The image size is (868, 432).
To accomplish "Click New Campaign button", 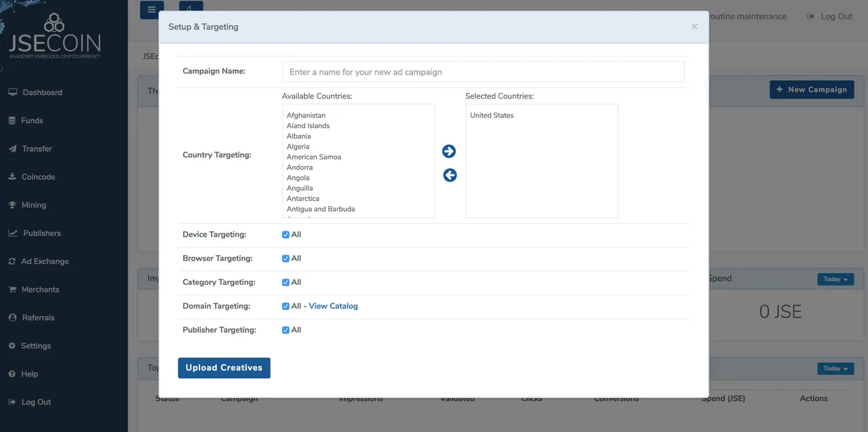I will [x=812, y=90].
